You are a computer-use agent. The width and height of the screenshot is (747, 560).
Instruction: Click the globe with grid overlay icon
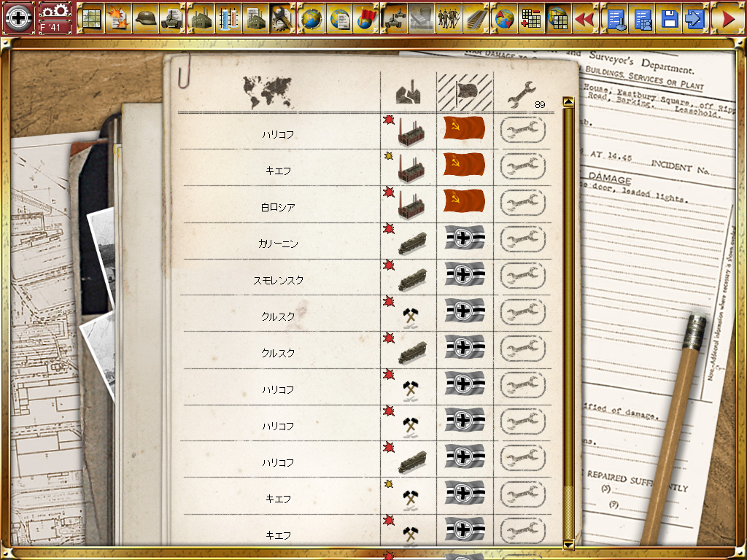point(559,18)
